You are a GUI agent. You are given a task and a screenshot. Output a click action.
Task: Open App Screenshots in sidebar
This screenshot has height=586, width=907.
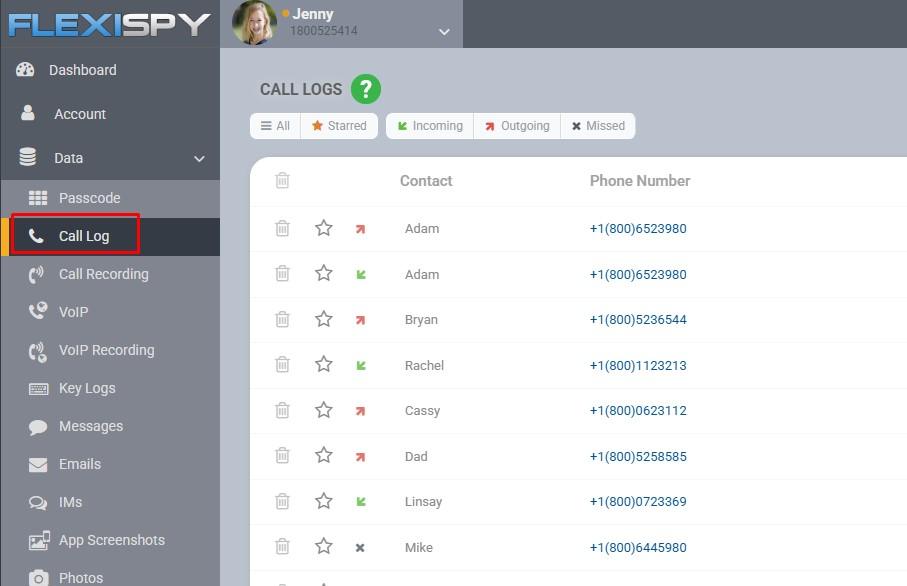click(112, 540)
